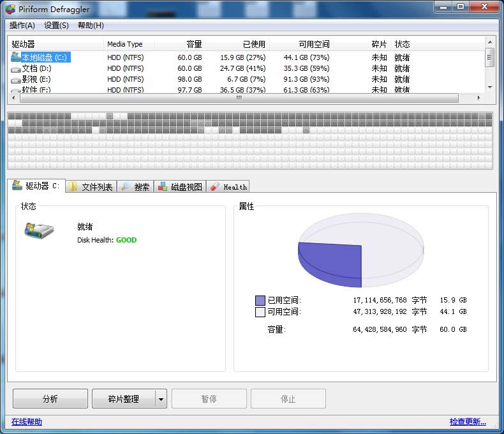Viewport: 504px width, 434px height.
Task: Click the 检查更新 link
Action: pyautogui.click(x=468, y=422)
